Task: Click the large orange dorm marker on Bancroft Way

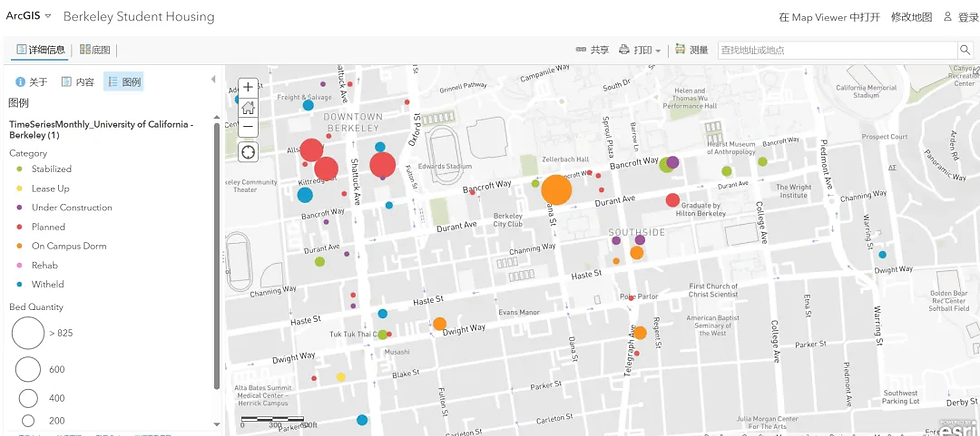Action: (556, 191)
